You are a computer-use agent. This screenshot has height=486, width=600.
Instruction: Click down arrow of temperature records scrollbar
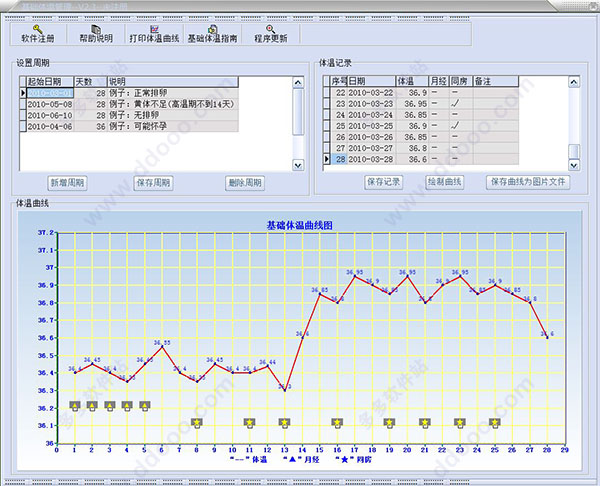coord(574,165)
